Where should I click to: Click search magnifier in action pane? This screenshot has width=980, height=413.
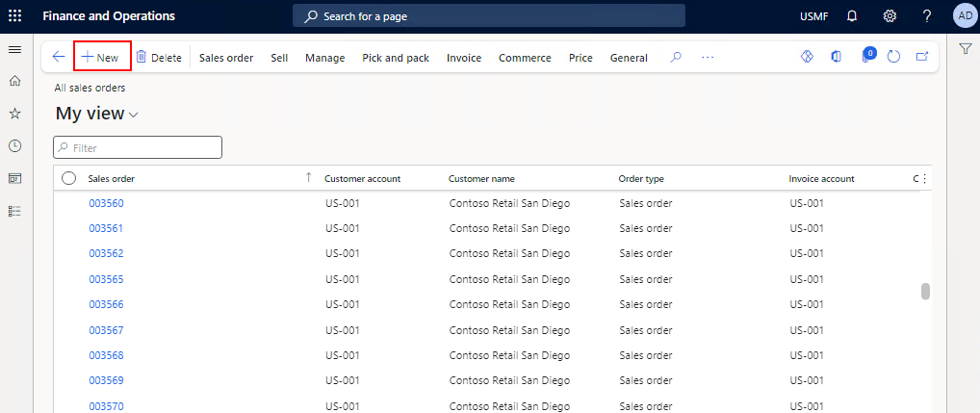[x=676, y=58]
